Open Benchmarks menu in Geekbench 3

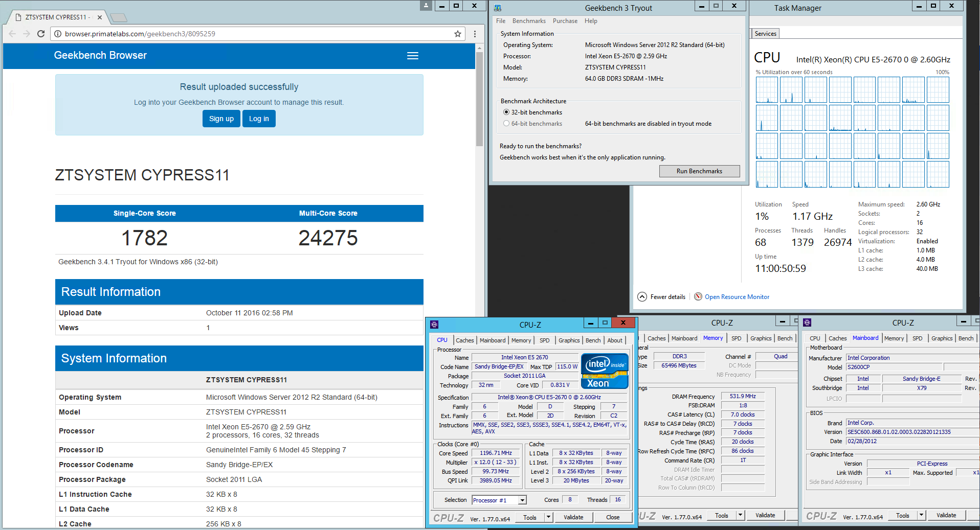[529, 21]
